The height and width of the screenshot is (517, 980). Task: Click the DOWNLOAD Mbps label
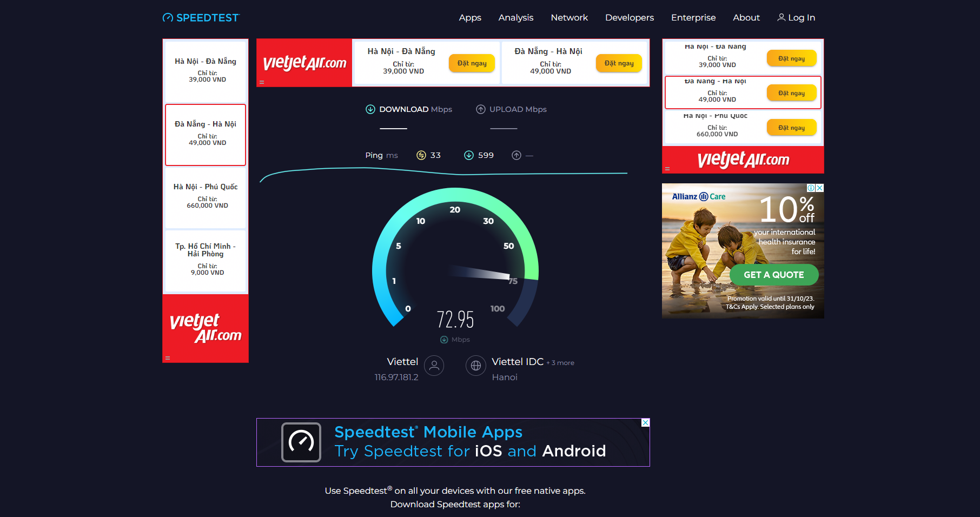pyautogui.click(x=415, y=109)
